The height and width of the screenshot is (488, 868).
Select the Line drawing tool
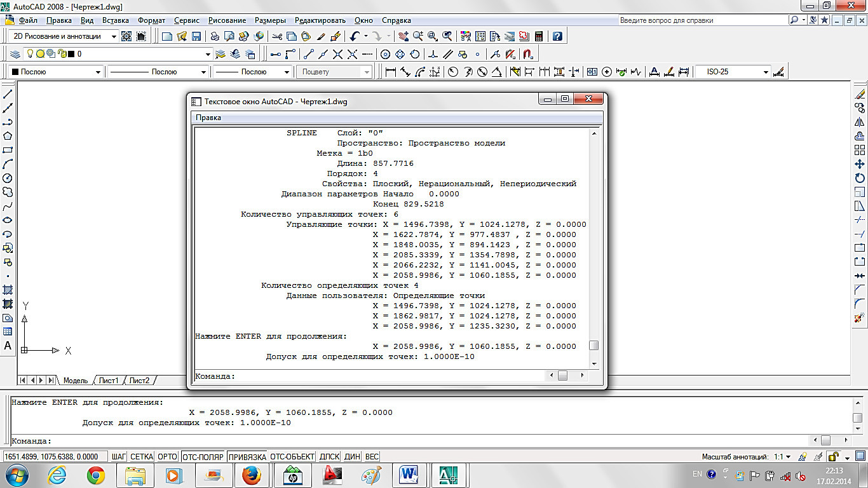coord(8,94)
